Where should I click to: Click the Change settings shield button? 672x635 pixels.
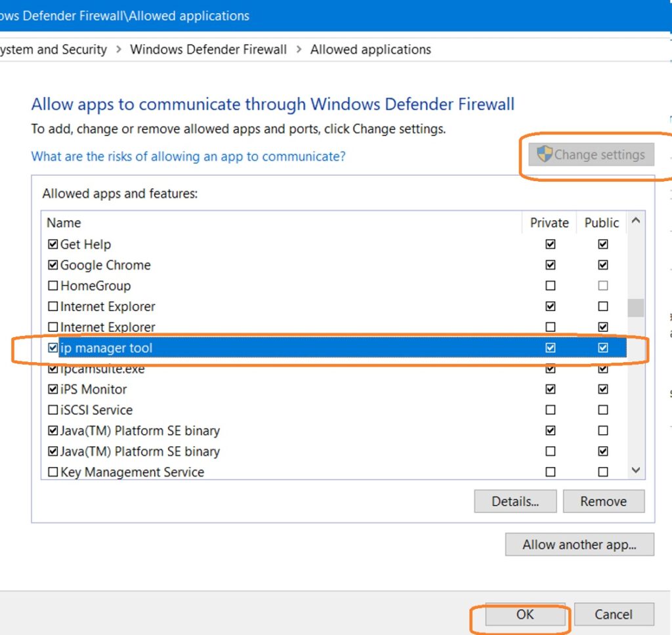coord(591,155)
